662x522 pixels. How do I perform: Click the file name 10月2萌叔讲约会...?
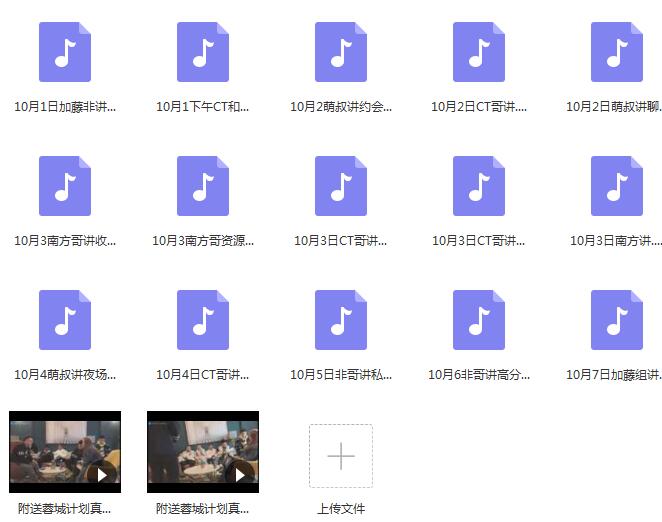341,107
